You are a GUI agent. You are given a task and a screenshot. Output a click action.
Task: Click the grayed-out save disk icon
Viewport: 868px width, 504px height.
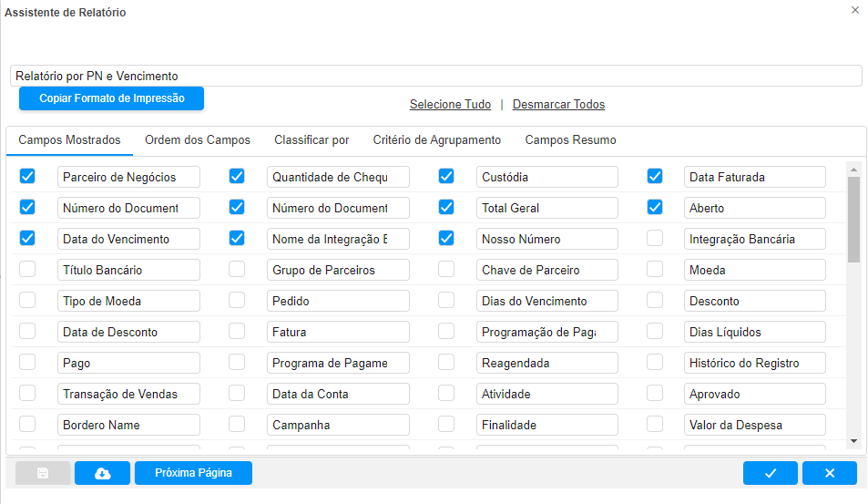[43, 473]
